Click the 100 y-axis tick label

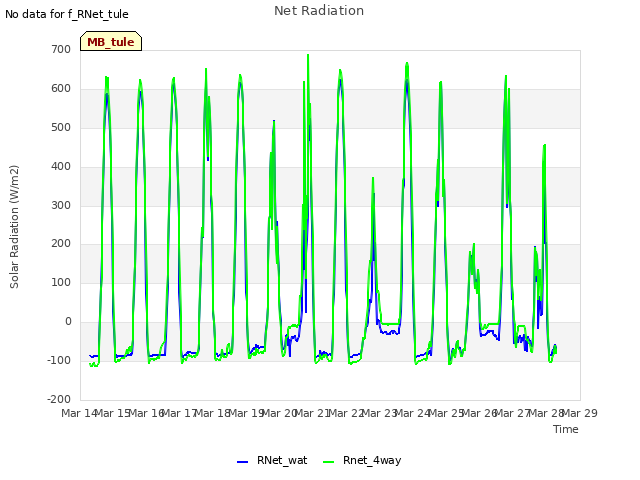(x=61, y=282)
